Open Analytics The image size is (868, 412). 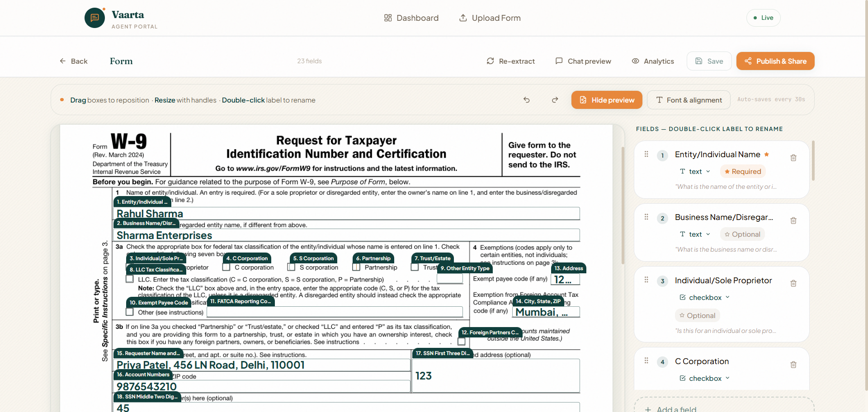653,61
